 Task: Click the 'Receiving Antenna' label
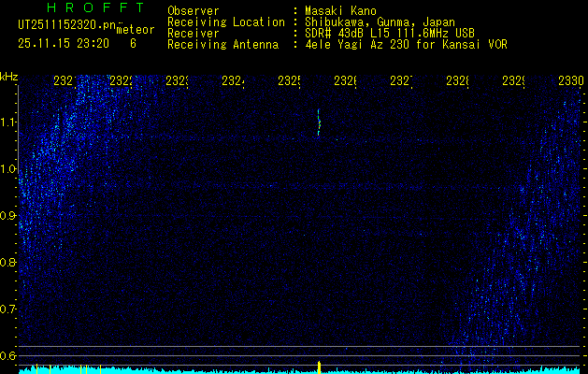(223, 45)
